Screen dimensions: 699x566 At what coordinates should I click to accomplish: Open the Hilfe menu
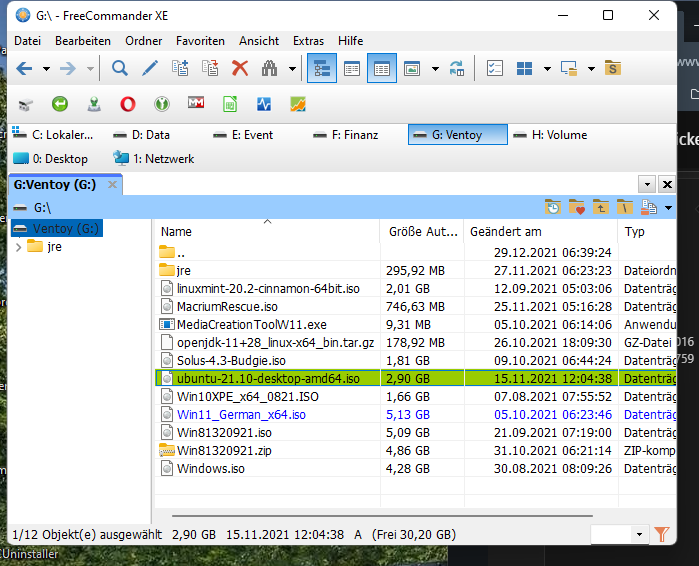tap(350, 41)
